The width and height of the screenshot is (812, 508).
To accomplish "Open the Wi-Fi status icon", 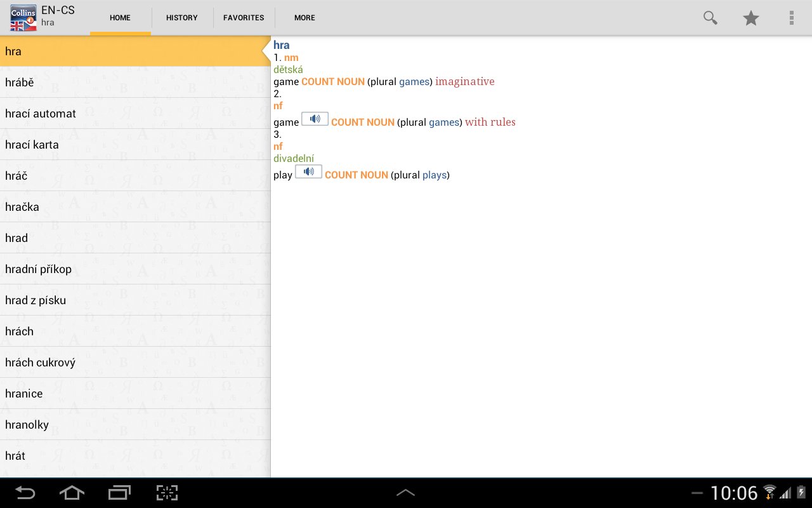I will click(x=769, y=492).
